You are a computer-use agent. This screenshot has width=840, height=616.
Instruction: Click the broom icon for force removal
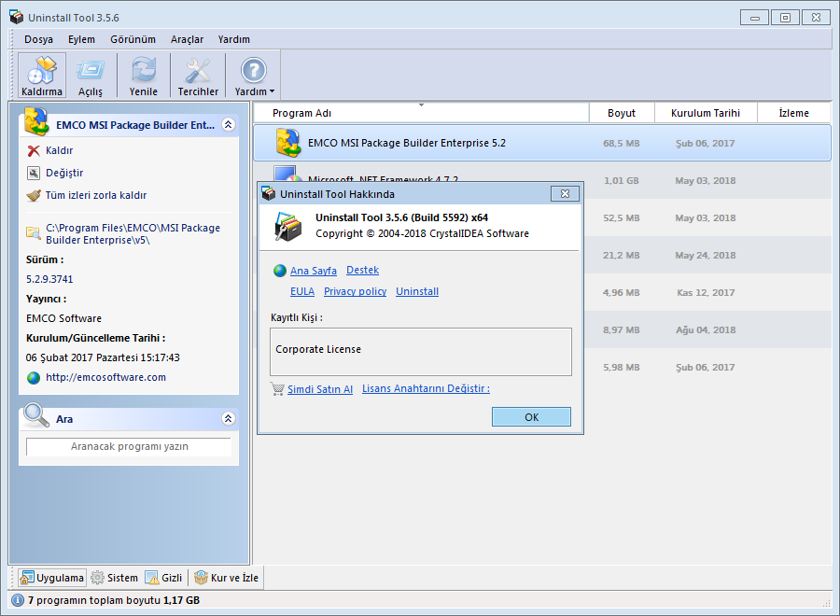click(x=34, y=195)
